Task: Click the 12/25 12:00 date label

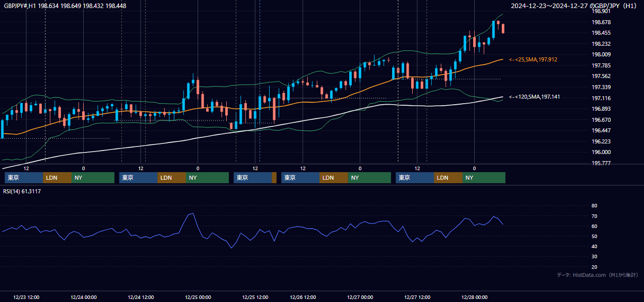Action: (x=255, y=297)
